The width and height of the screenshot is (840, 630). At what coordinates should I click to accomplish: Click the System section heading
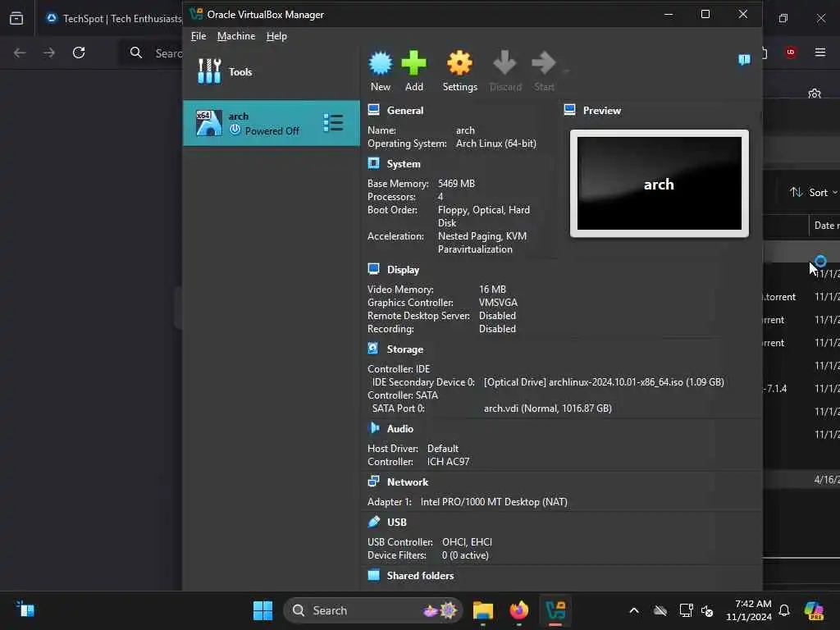(x=404, y=164)
